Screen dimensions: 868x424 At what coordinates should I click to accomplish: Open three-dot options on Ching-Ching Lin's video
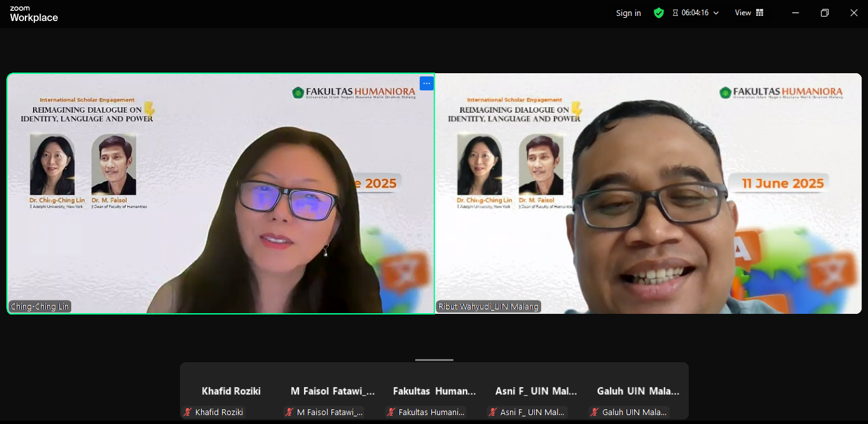426,83
